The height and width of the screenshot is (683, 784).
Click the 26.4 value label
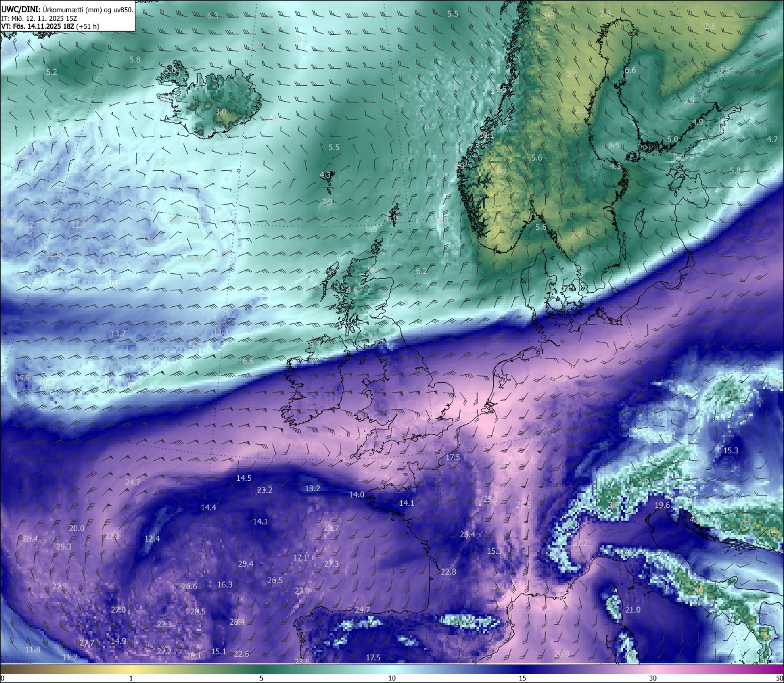[30, 538]
